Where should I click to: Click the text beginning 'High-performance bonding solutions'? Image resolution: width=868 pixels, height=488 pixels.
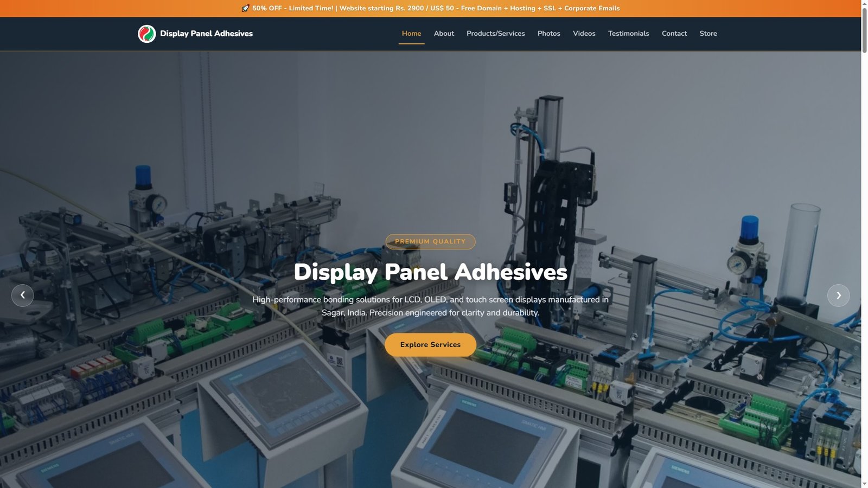(x=430, y=306)
